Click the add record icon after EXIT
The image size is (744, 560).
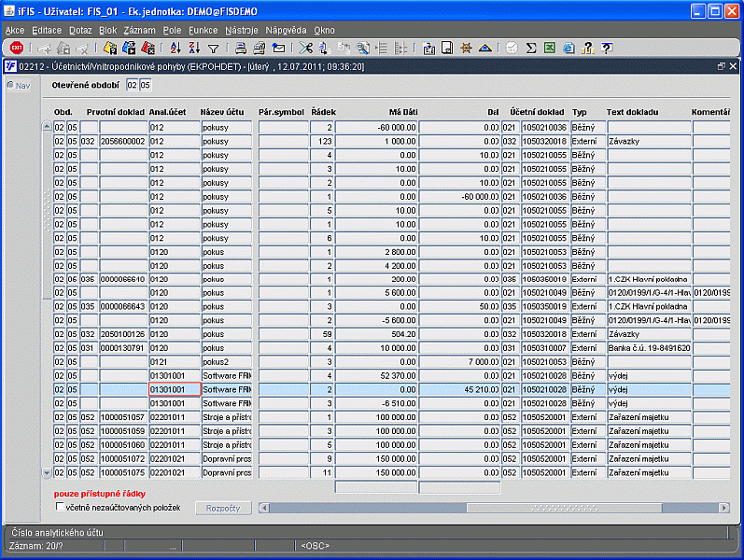(x=44, y=48)
